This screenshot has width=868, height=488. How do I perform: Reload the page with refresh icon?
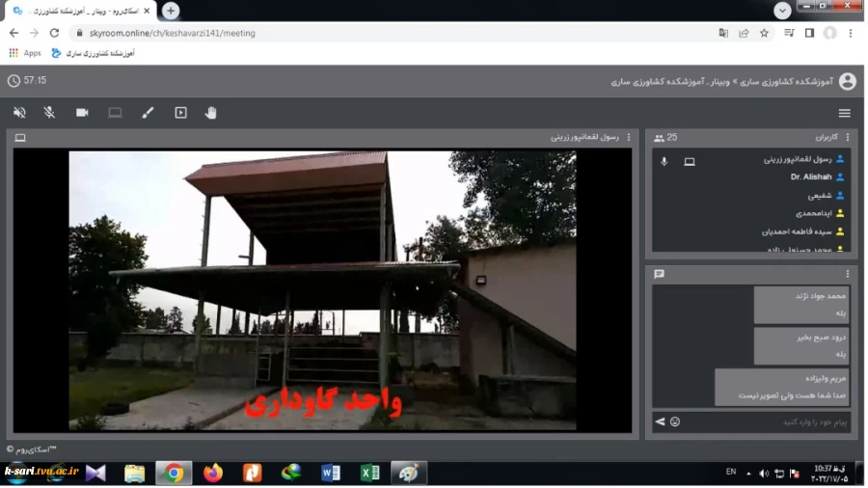click(54, 33)
